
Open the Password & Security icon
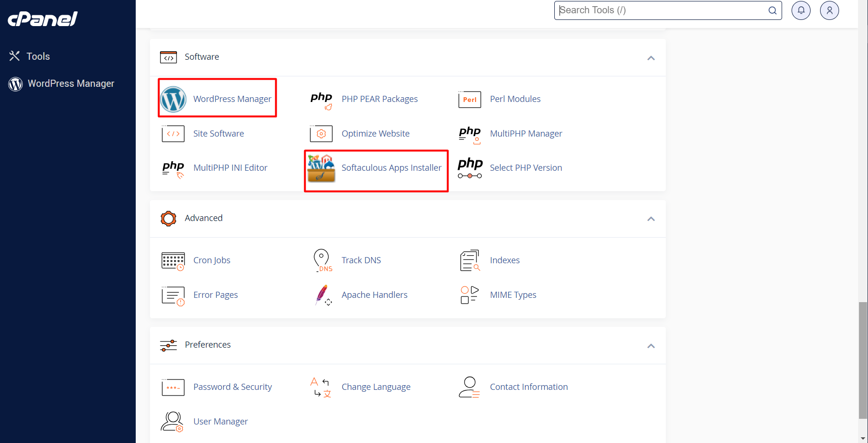(173, 387)
